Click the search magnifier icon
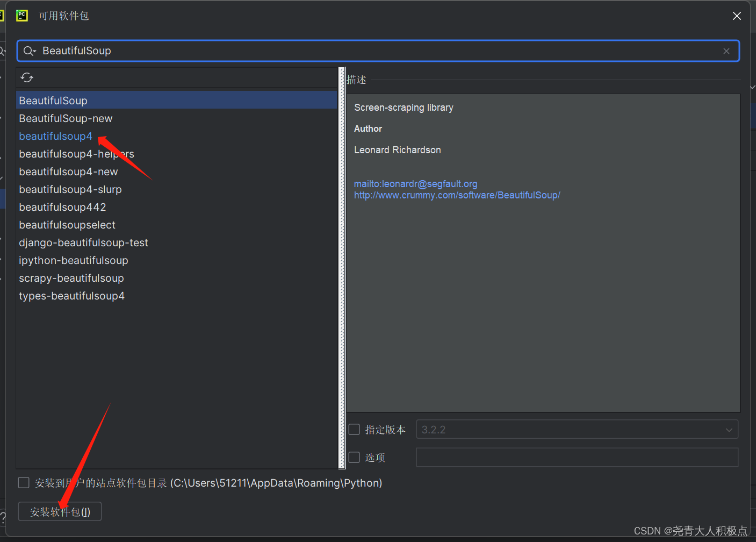This screenshot has height=542, width=756. 29,51
